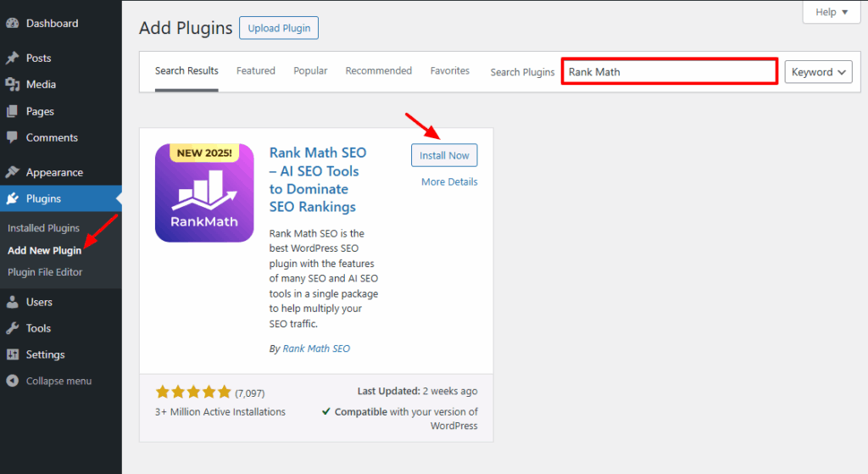
Task: Install Rank Math SEO with Install Now
Action: pyautogui.click(x=444, y=156)
